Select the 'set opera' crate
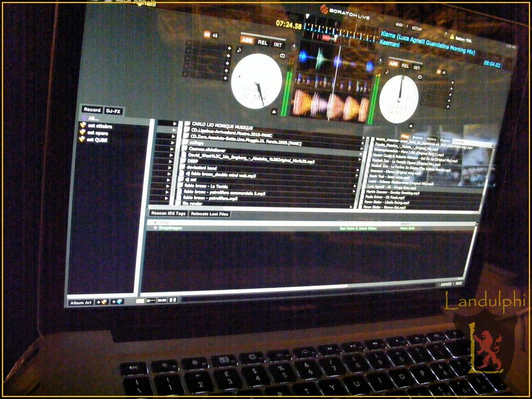Screen dimensions: 532x399 point(98,133)
